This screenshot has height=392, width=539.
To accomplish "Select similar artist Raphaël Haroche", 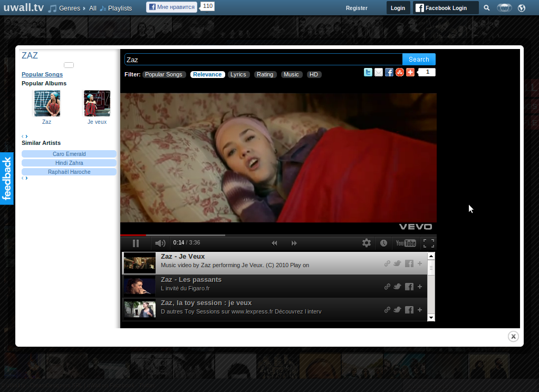I will pos(69,172).
